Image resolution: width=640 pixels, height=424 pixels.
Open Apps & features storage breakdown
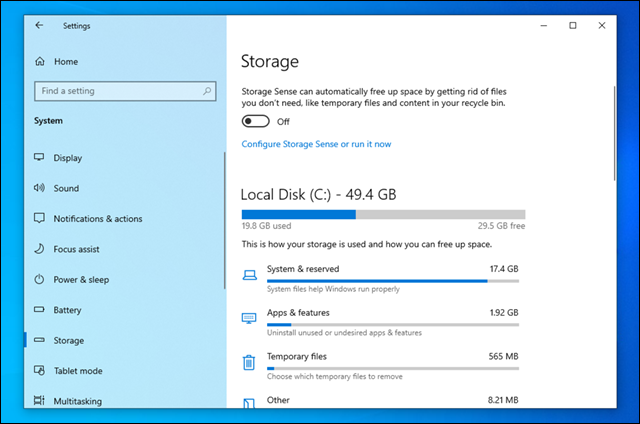(380, 322)
